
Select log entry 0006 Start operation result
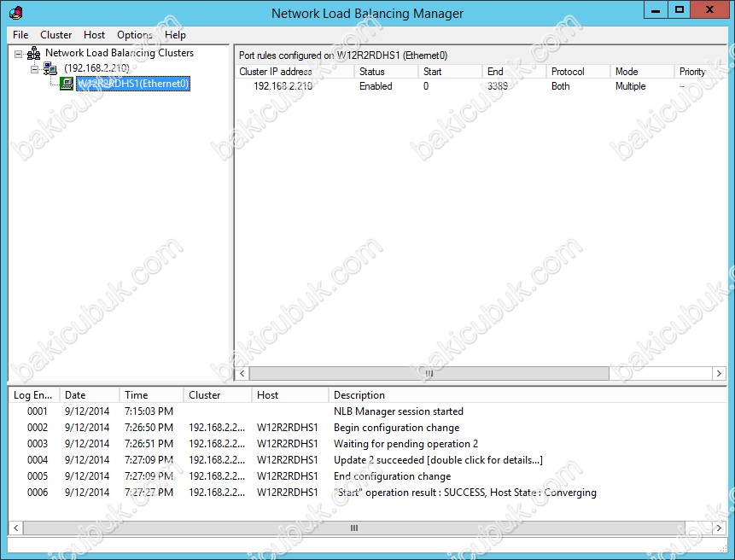click(x=367, y=493)
